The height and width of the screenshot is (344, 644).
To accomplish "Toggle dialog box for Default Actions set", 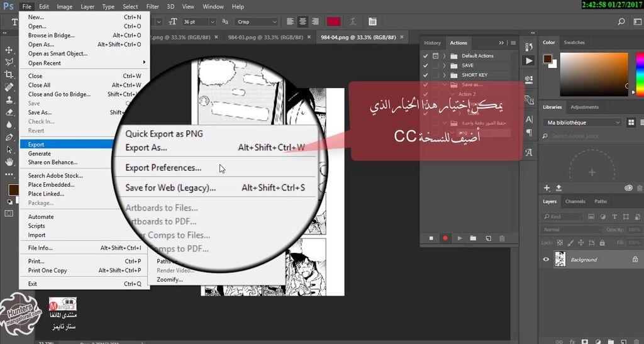I will (435, 56).
